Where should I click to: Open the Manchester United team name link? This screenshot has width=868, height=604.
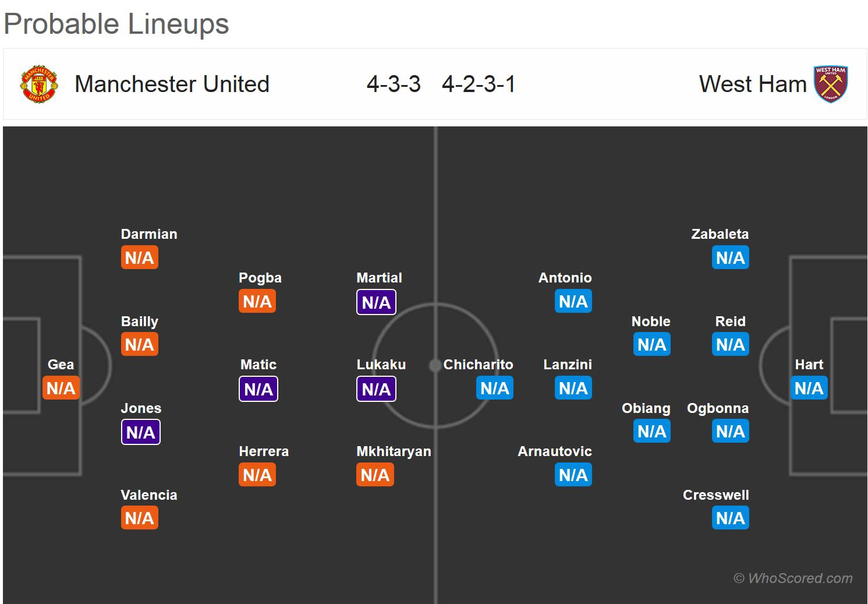(x=172, y=84)
